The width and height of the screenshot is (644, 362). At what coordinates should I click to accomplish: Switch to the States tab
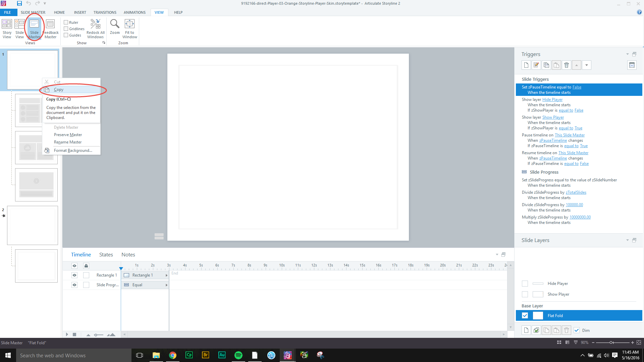coord(106,255)
